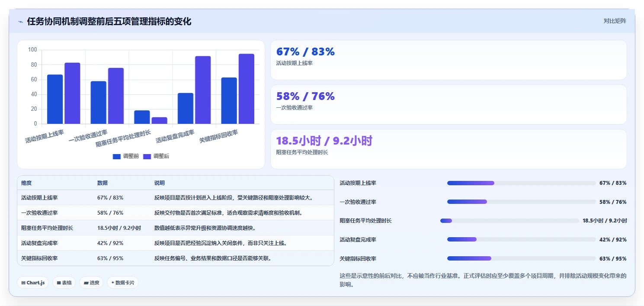Select the 67% / 83% data card value

(x=305, y=52)
